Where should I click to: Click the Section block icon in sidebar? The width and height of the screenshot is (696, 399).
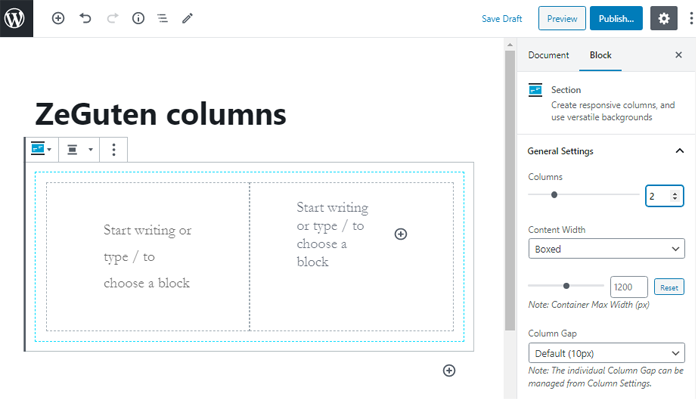point(535,90)
